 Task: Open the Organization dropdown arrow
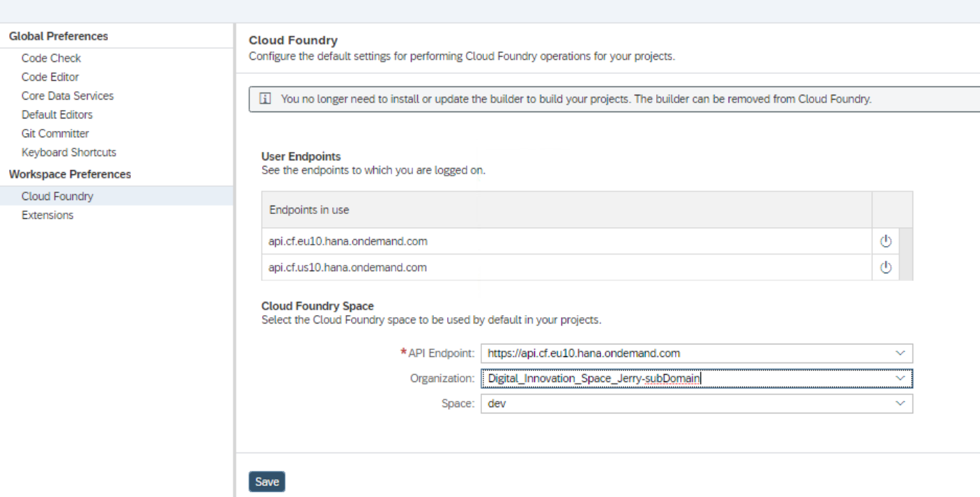(900, 378)
